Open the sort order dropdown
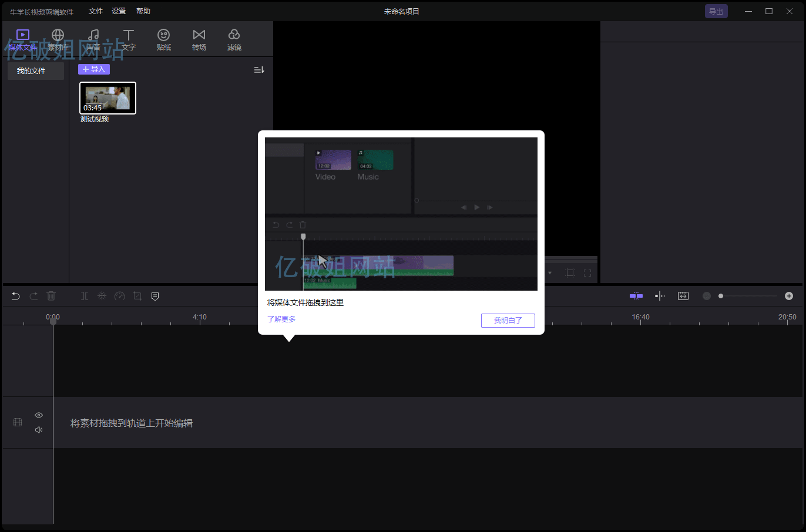Viewport: 806px width, 532px height. pyautogui.click(x=258, y=70)
